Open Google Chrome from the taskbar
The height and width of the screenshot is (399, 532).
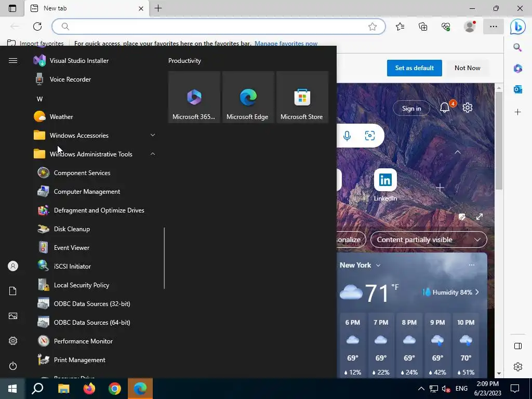(115, 389)
